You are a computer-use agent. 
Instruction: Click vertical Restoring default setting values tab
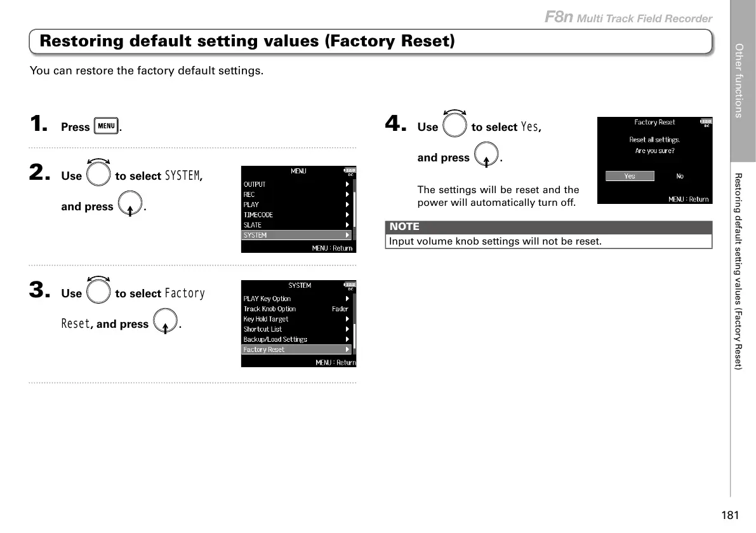click(x=738, y=271)
